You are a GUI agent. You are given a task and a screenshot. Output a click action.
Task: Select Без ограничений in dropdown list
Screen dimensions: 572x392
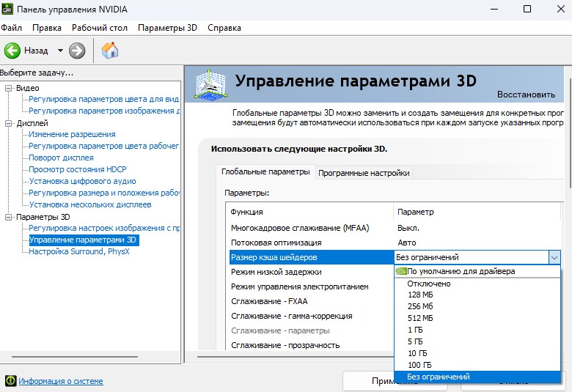click(477, 377)
